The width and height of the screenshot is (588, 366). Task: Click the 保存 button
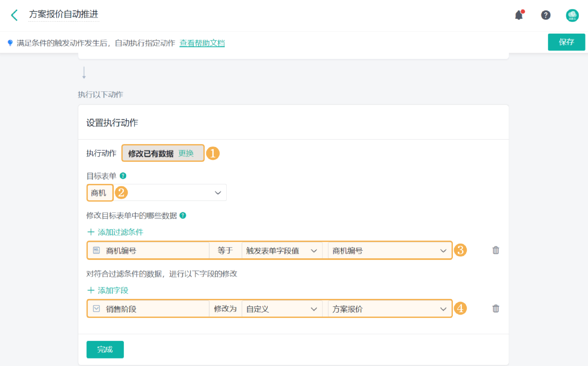[x=566, y=42]
